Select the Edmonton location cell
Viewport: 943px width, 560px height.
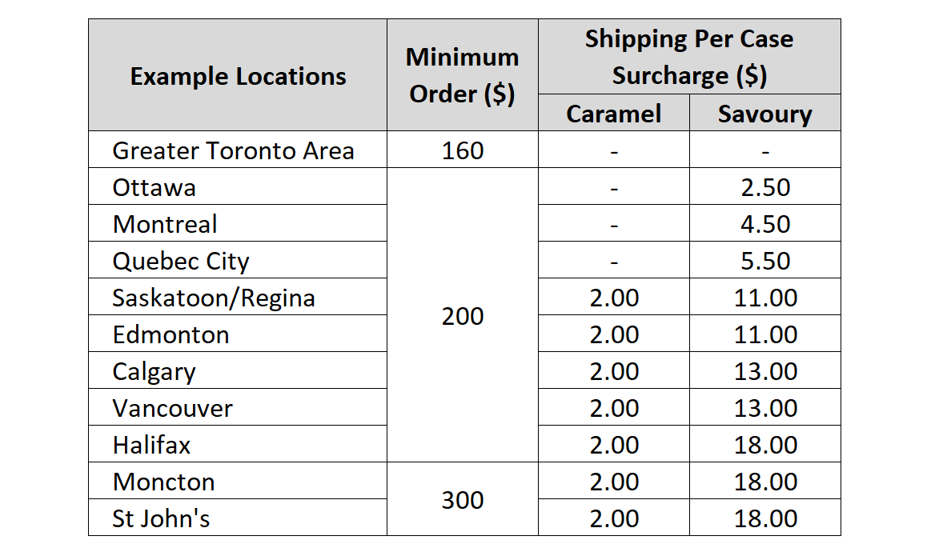pyautogui.click(x=171, y=334)
